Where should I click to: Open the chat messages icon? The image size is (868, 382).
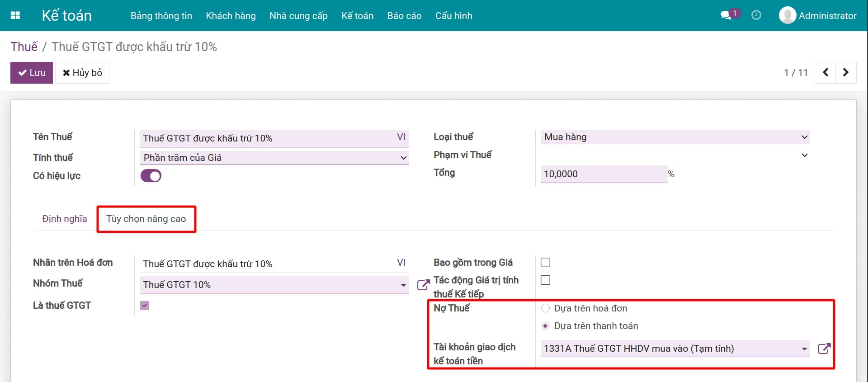pyautogui.click(x=726, y=15)
